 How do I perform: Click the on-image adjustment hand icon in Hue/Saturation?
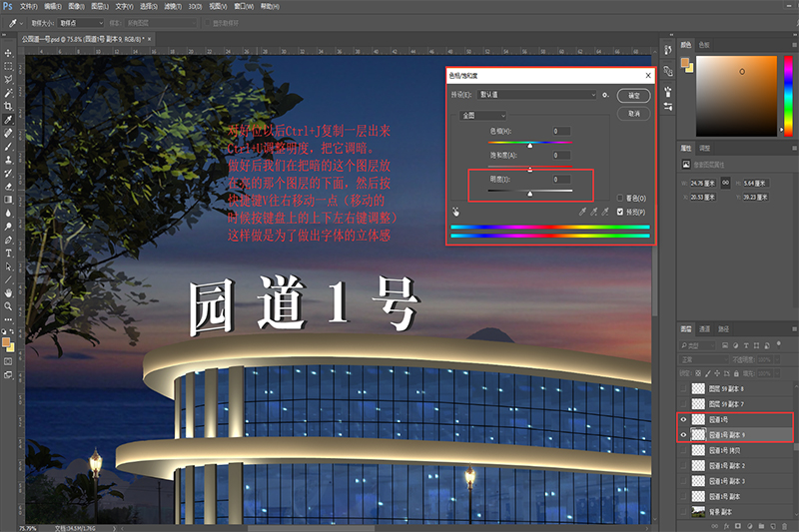pyautogui.click(x=455, y=212)
